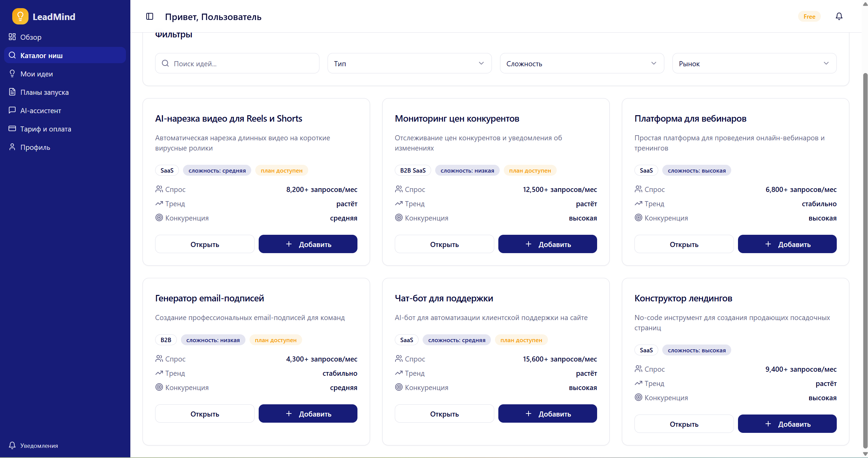
Task: Click the magnifier icon in search field
Action: [165, 63]
